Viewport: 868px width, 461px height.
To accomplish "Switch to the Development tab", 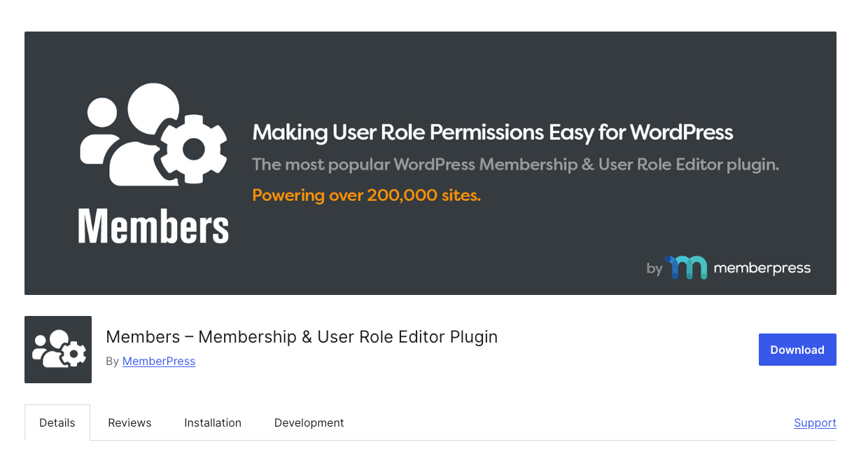I will tap(309, 422).
